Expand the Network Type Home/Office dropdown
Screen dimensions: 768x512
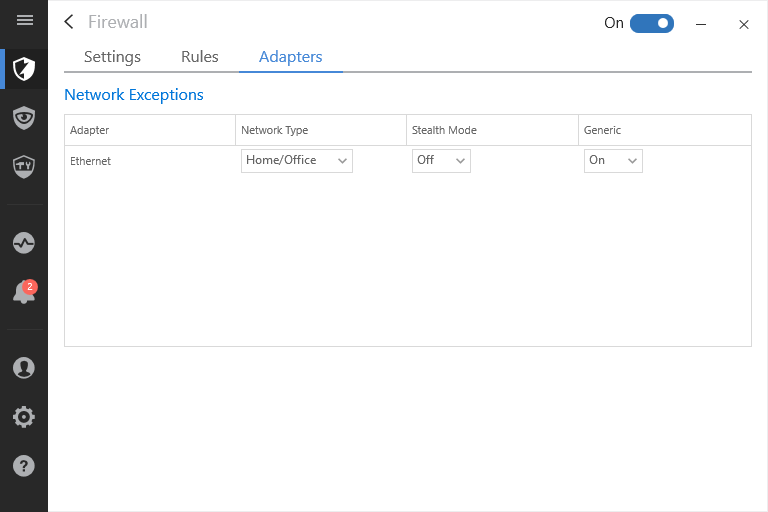pyautogui.click(x=296, y=161)
